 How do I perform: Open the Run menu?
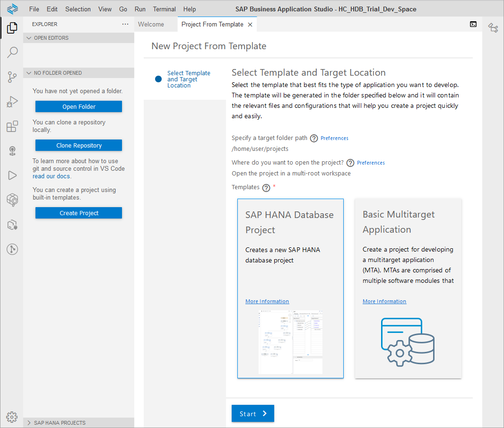pos(140,9)
